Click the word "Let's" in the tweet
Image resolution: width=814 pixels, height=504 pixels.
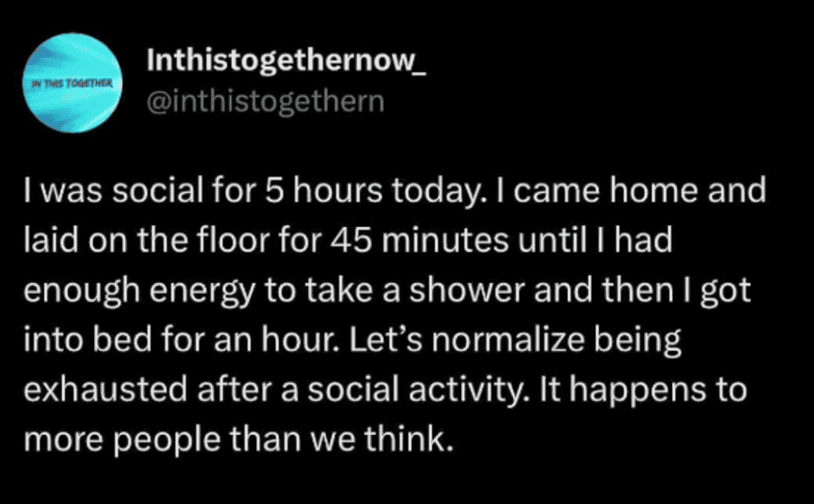click(x=386, y=340)
